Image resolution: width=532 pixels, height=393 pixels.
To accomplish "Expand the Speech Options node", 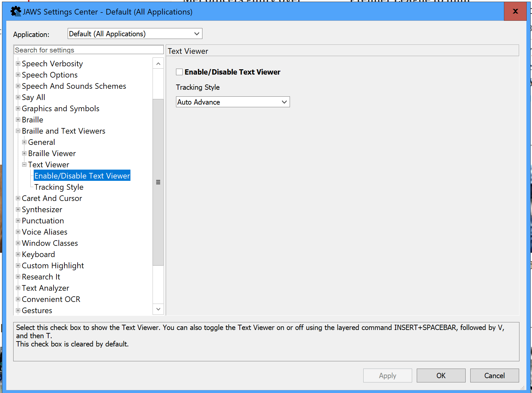I will (18, 75).
